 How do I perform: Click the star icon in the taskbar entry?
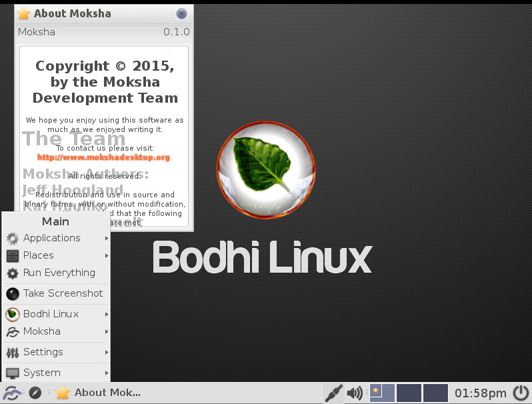point(63,393)
